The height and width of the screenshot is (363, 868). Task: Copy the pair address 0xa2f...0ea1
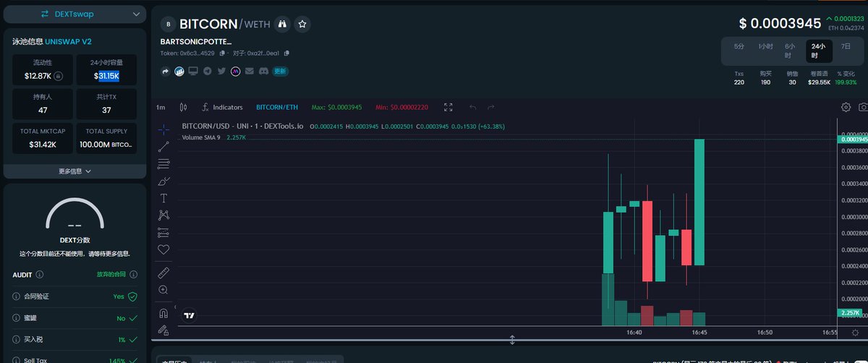286,54
